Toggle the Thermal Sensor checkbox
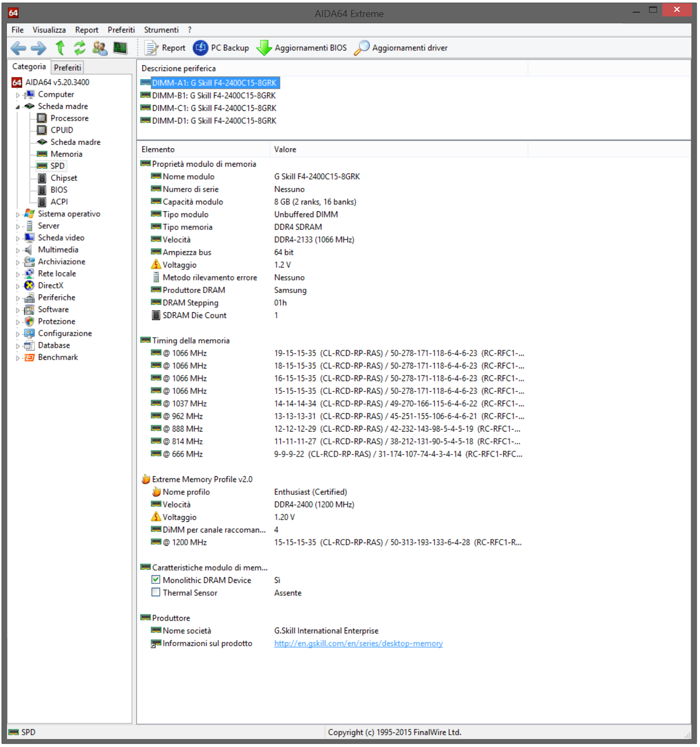 [x=156, y=593]
